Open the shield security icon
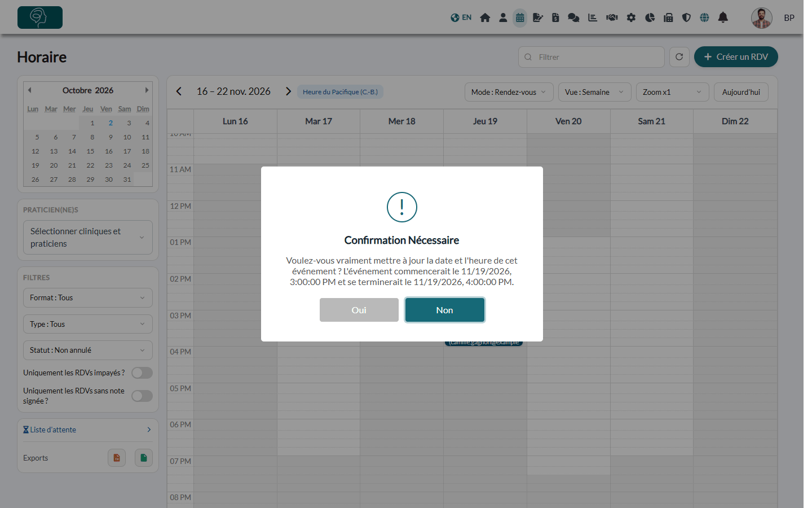 click(686, 17)
